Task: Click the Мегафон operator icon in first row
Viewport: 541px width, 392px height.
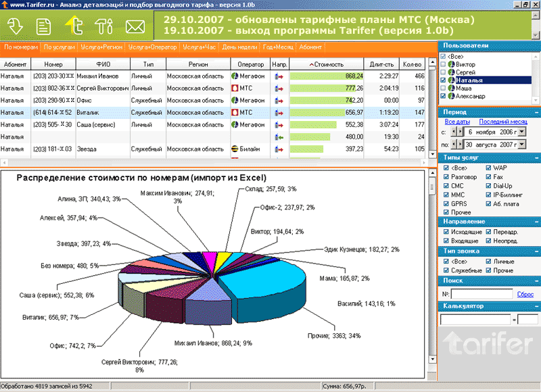Action: tap(235, 76)
